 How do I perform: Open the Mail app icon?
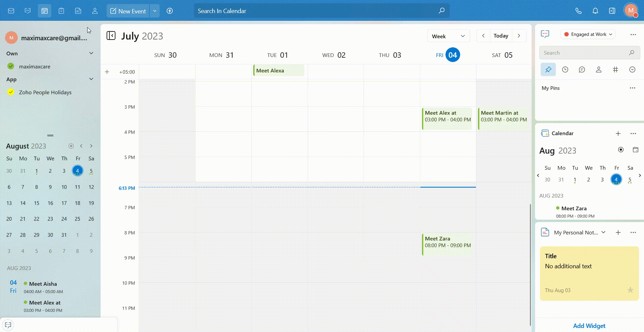(11, 11)
